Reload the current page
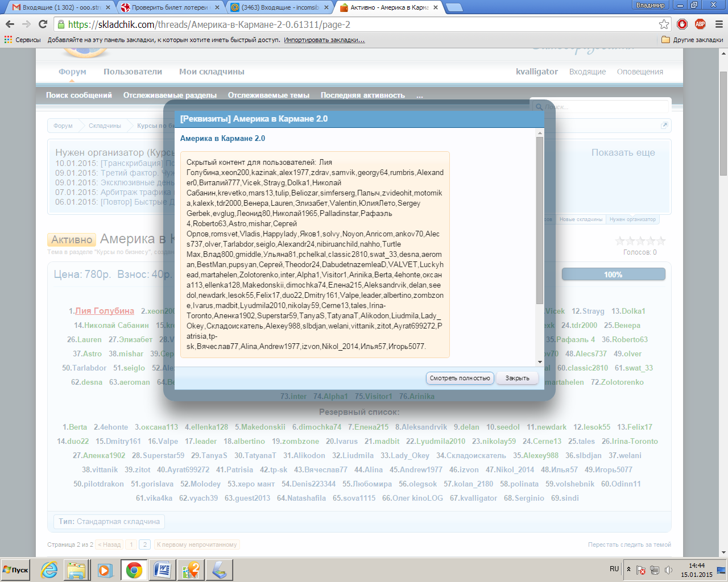Screen dimensions: 728x582 pyautogui.click(x=43, y=24)
